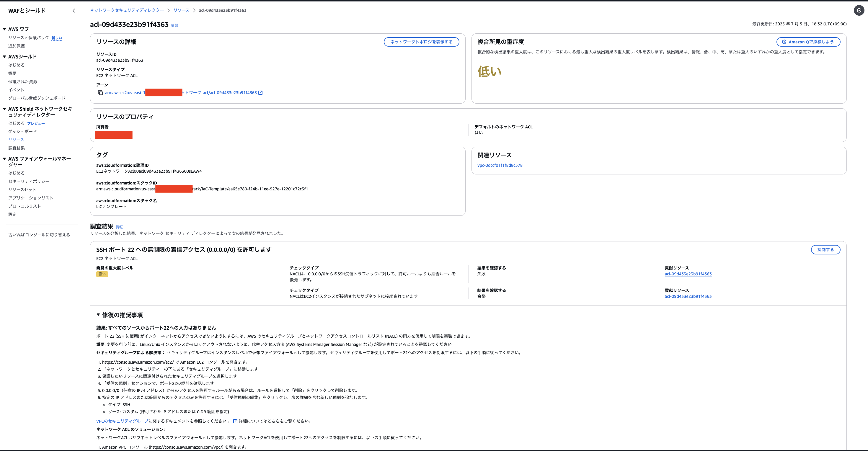Open the ARN via its external link icon
This screenshot has height=451, width=868.
260,93
